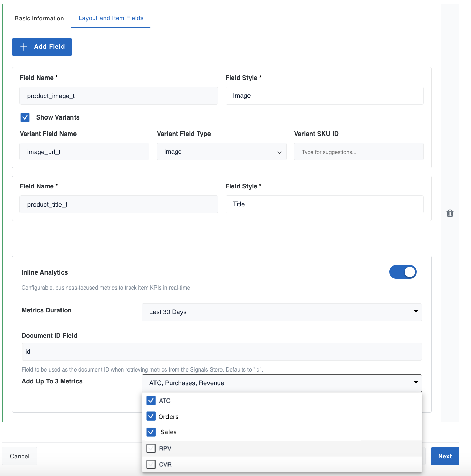Click the product_title_t field name input
Image resolution: width=471 pixels, height=476 pixels.
119,204
